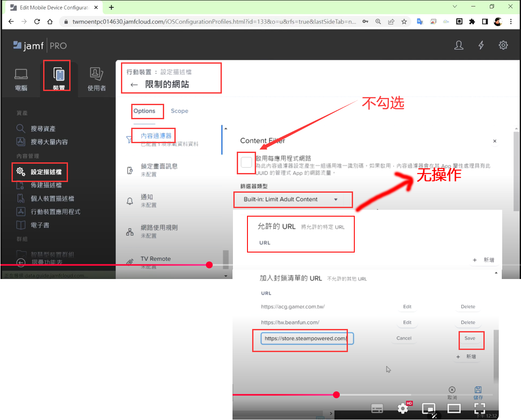The width and height of the screenshot is (521, 420).
Task: Click the scroll-up arrow of payload list
Action: point(226,128)
